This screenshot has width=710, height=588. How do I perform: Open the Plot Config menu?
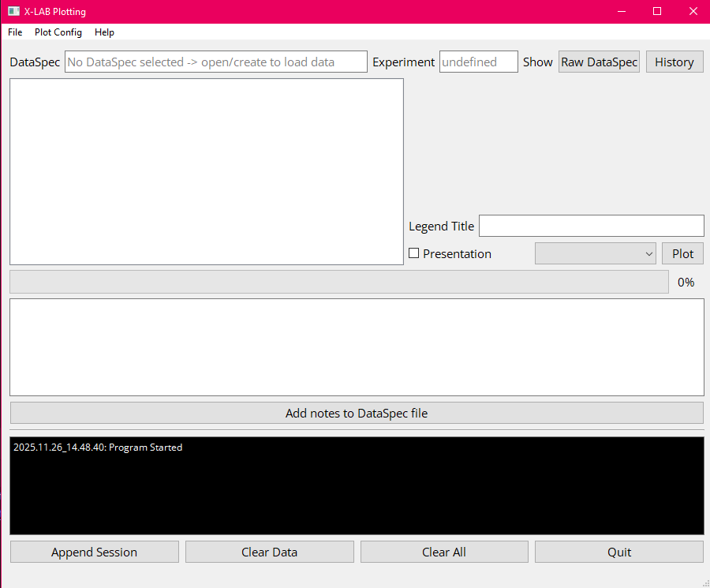(x=58, y=32)
